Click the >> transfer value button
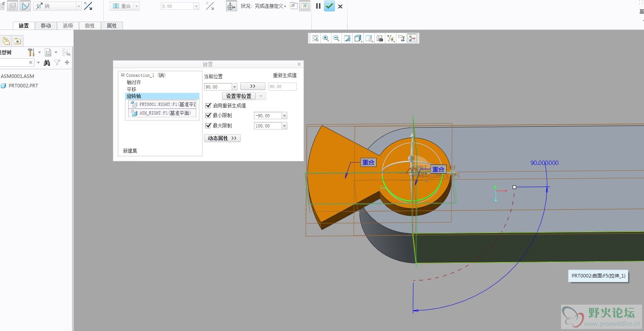The image size is (644, 331). point(252,86)
